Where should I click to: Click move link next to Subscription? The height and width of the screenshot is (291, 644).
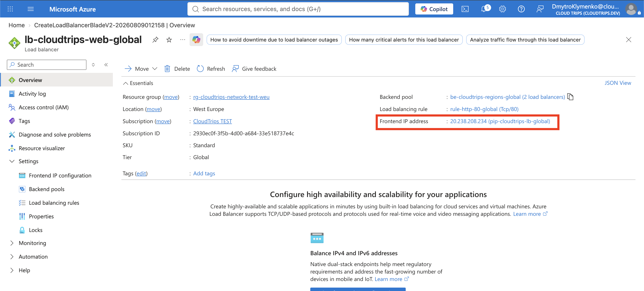point(163,121)
